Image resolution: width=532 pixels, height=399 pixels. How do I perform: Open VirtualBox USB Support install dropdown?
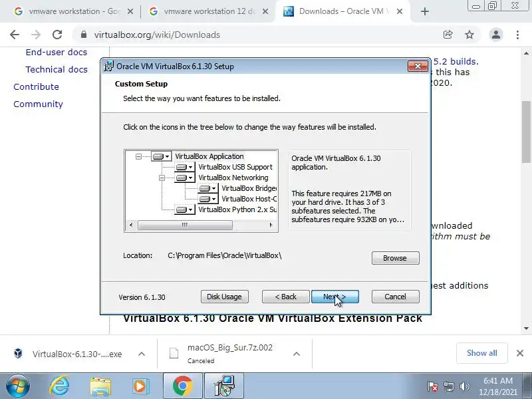point(185,168)
